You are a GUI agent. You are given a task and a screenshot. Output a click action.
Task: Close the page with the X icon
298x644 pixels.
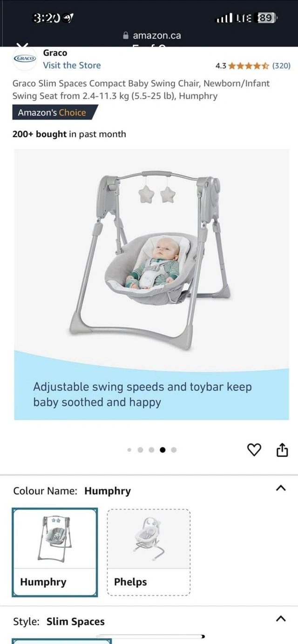click(22, 45)
